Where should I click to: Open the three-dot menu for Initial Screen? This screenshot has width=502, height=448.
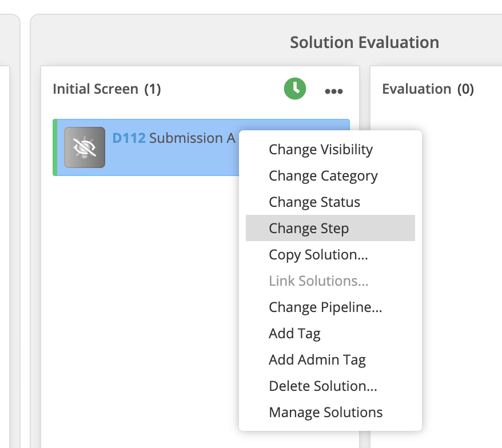click(x=333, y=91)
